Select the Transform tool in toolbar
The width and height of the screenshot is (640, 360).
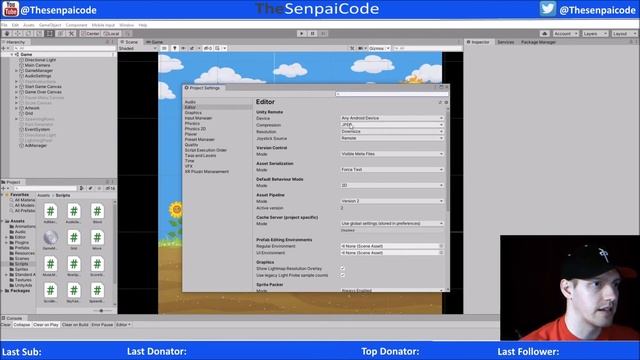pos(60,33)
